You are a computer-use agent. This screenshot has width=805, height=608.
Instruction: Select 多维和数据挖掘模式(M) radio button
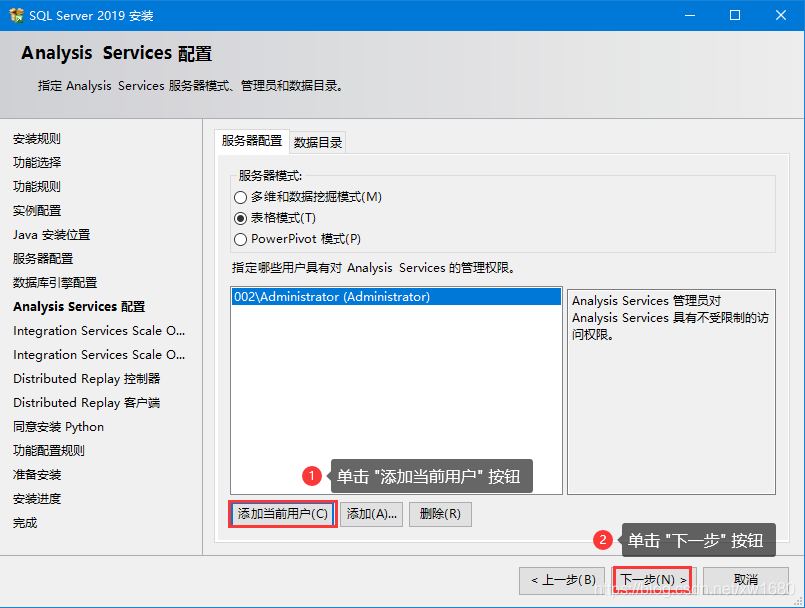(x=240, y=197)
